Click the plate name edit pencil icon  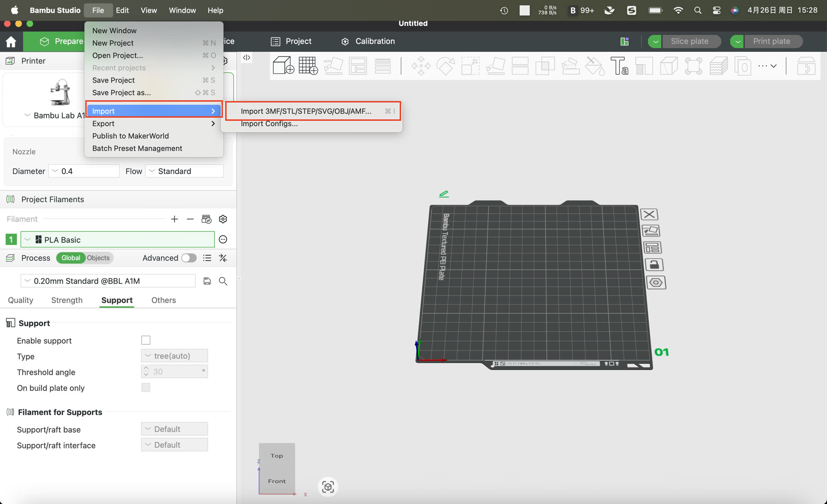pos(444,194)
